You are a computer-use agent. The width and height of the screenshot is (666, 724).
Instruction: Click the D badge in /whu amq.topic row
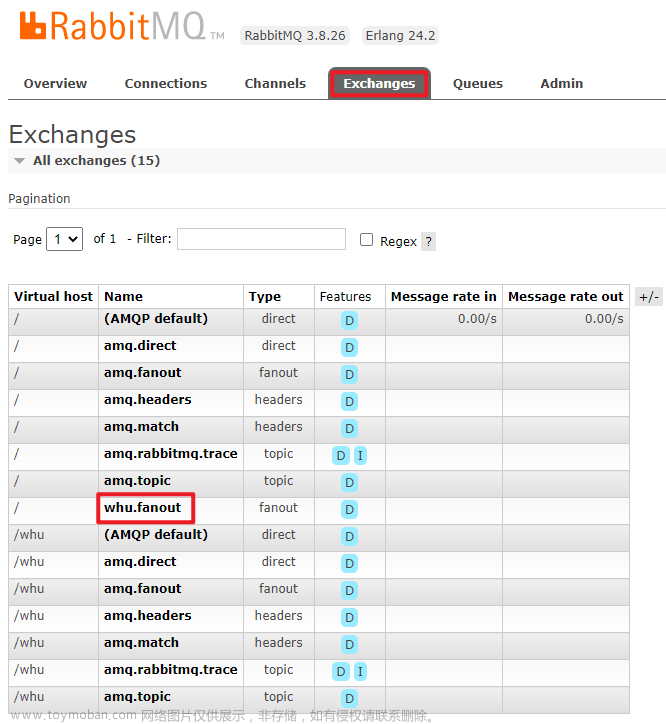pyautogui.click(x=349, y=698)
